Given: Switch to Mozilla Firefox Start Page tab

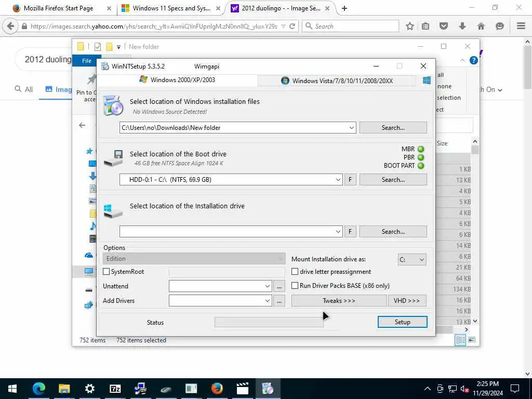Looking at the screenshot, I should (x=58, y=8).
